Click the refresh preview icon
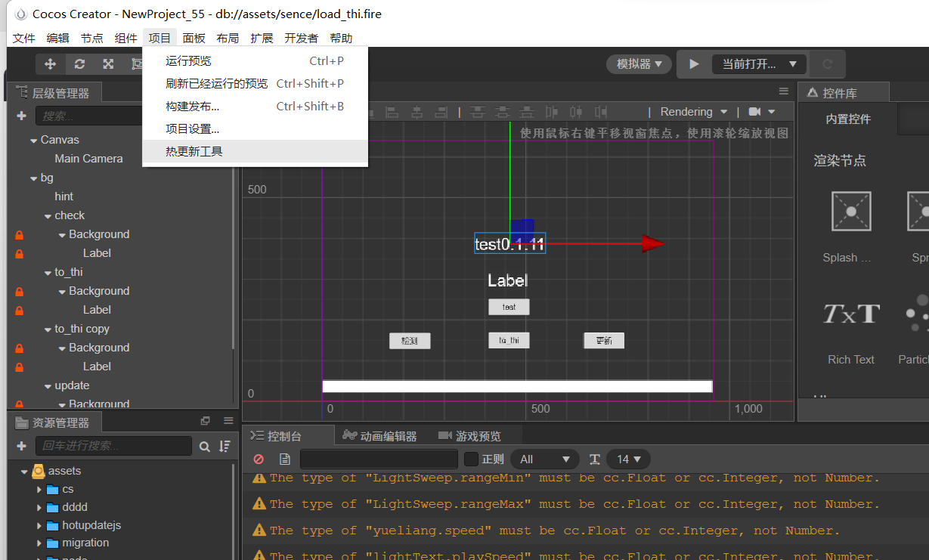 pyautogui.click(x=827, y=64)
